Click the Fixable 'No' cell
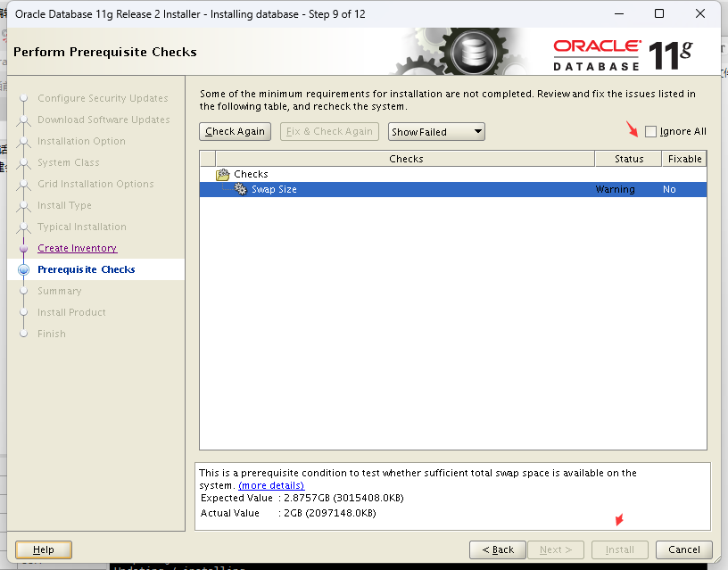The height and width of the screenshot is (570, 728). [669, 189]
